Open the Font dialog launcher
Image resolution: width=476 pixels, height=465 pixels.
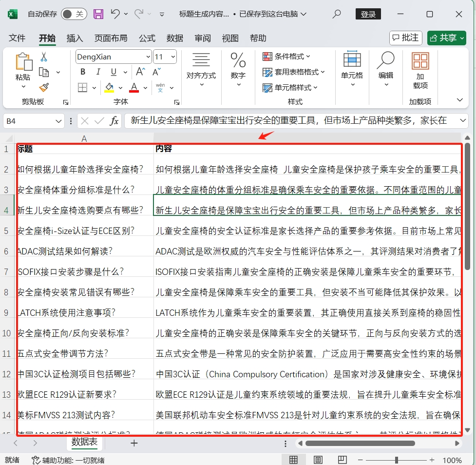(177, 102)
